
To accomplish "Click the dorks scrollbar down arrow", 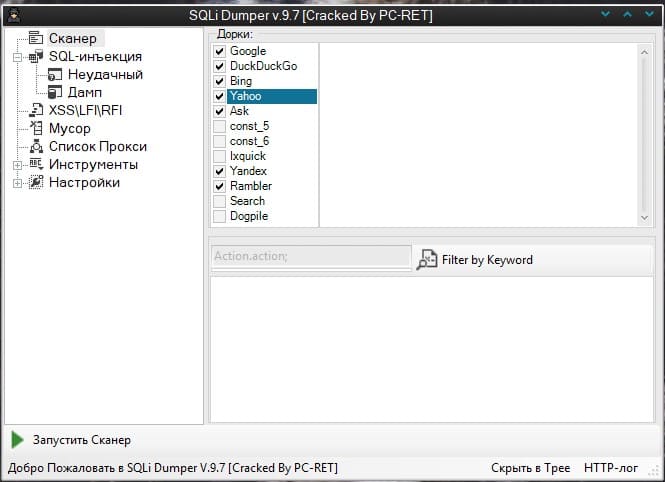I will pos(644,218).
